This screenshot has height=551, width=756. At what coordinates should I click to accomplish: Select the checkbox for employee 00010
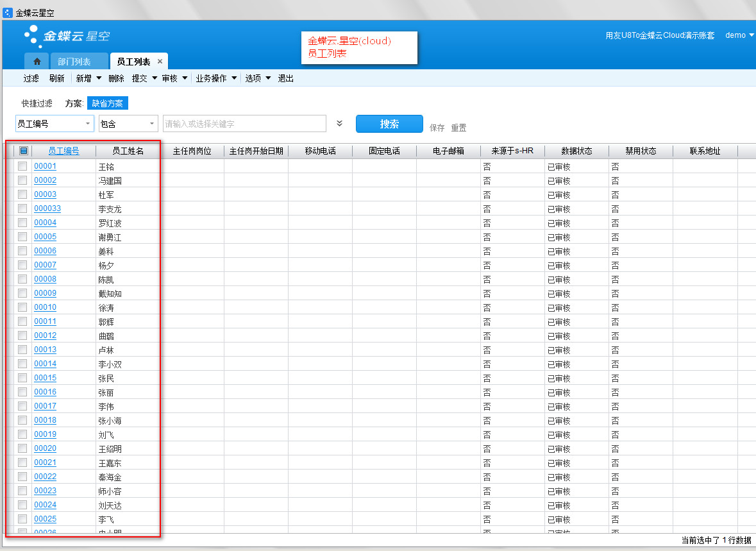22,307
